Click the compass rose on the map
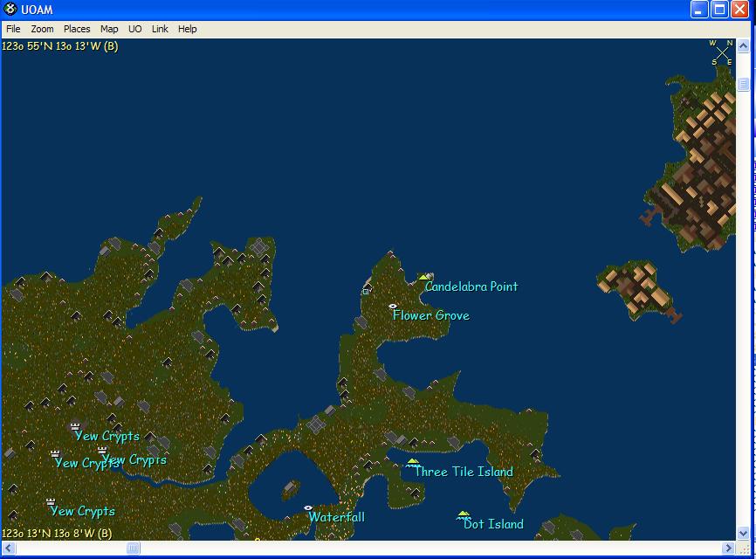 (x=722, y=52)
